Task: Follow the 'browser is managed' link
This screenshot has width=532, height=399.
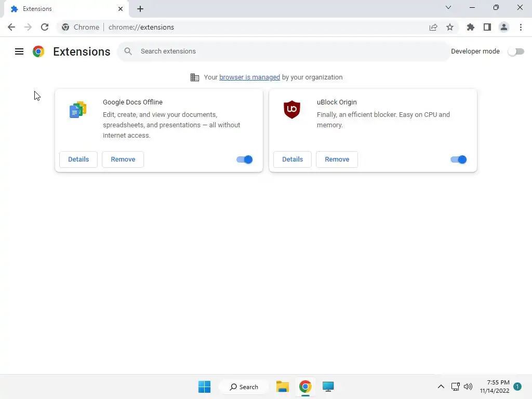Action: click(x=250, y=77)
